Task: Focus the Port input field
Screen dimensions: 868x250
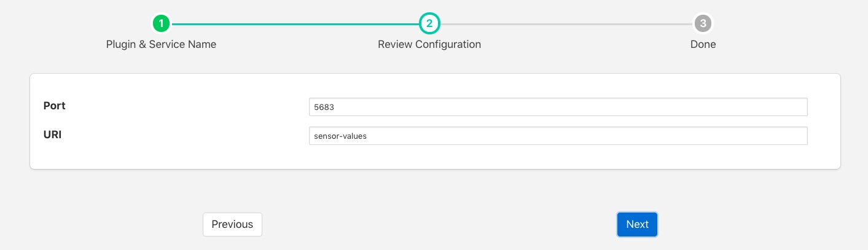Action: point(557,107)
